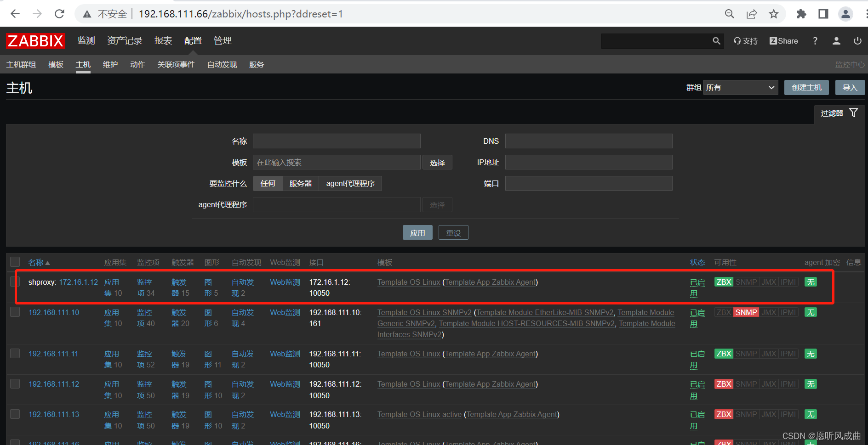Viewport: 868px width, 445px height.
Task: Click the browser back arrow
Action: point(15,14)
